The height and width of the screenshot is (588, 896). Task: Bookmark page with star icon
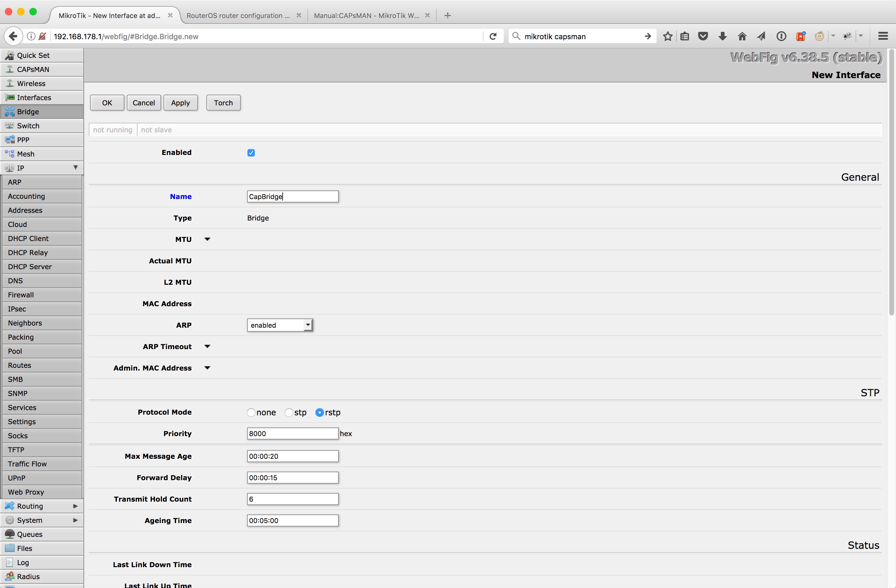click(x=668, y=36)
